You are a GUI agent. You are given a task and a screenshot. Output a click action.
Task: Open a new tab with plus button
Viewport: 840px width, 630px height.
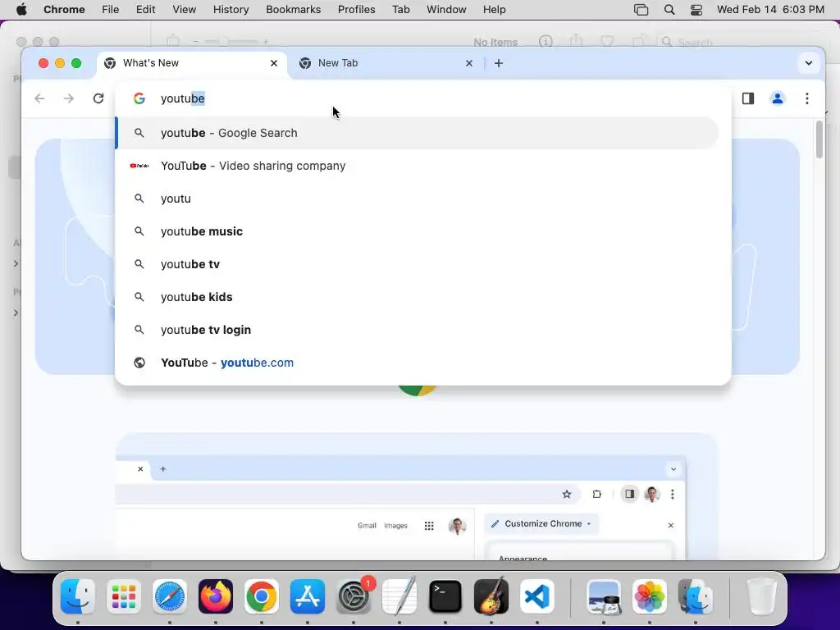[498, 63]
